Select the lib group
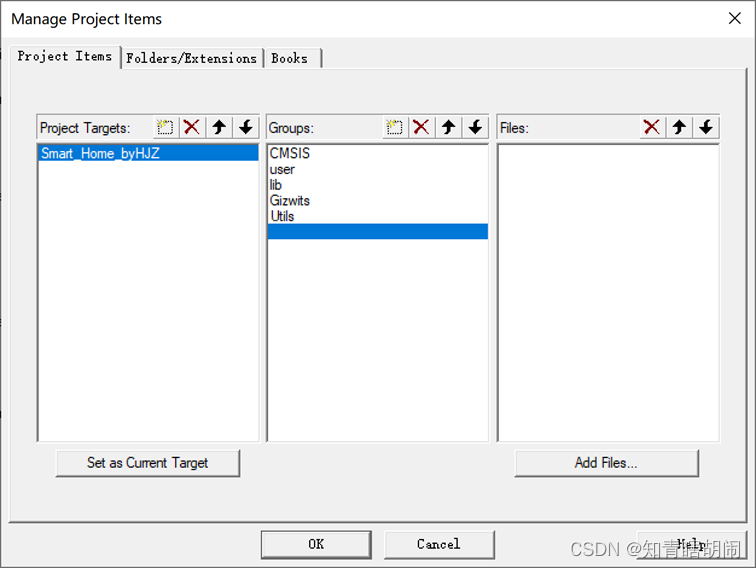Screen dimensions: 756x568 point(378,185)
